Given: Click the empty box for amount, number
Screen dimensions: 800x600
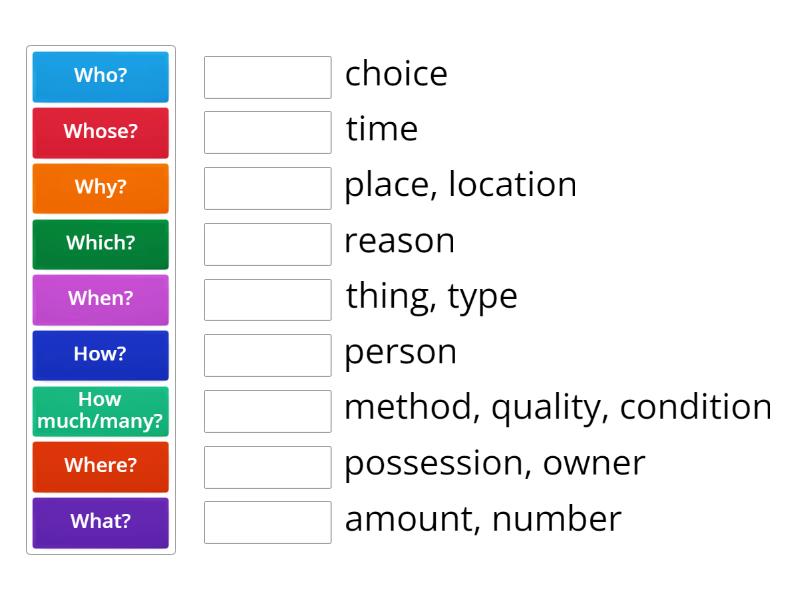Looking at the screenshot, I should click(268, 522).
